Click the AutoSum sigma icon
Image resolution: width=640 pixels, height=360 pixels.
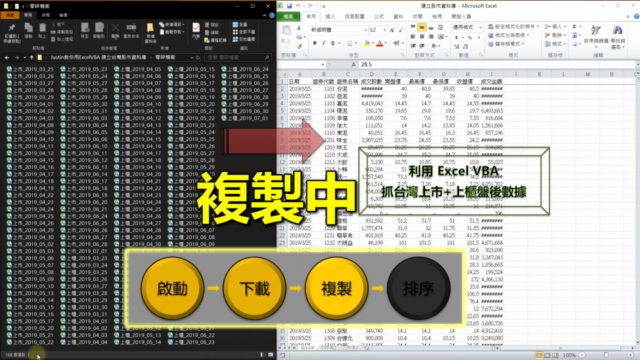click(x=575, y=27)
